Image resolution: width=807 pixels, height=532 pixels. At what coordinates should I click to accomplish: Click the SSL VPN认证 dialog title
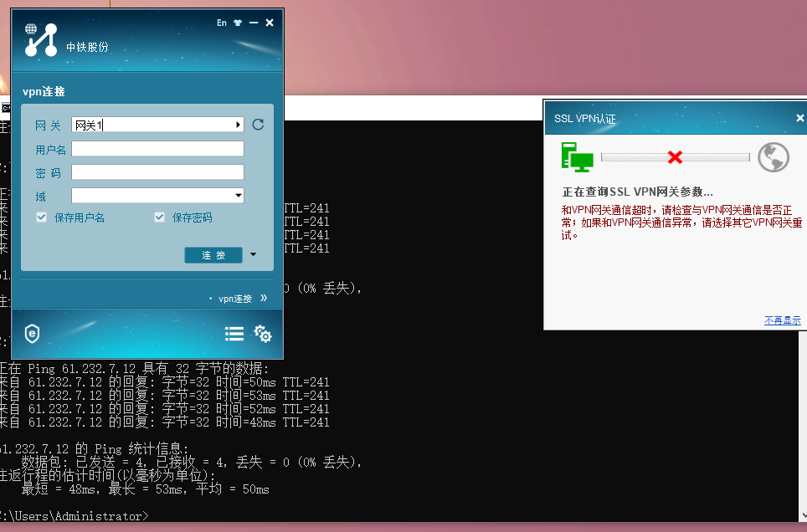click(x=584, y=118)
